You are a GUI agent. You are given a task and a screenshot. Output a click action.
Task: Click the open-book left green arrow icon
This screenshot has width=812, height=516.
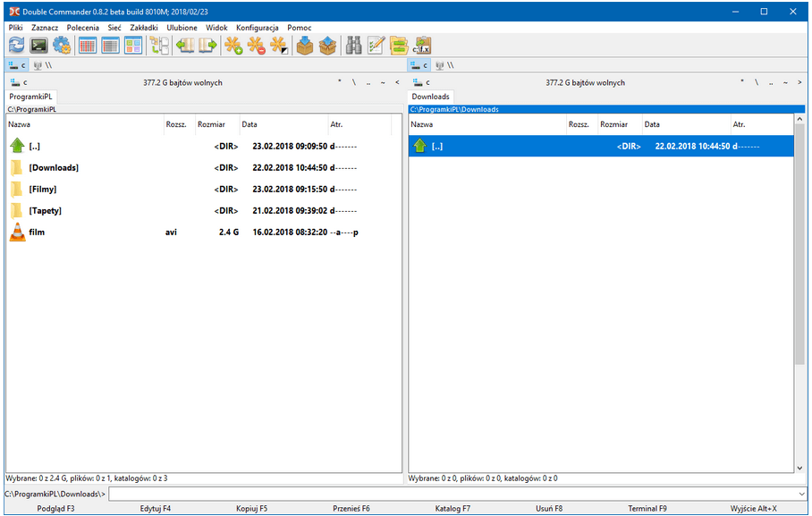(185, 46)
